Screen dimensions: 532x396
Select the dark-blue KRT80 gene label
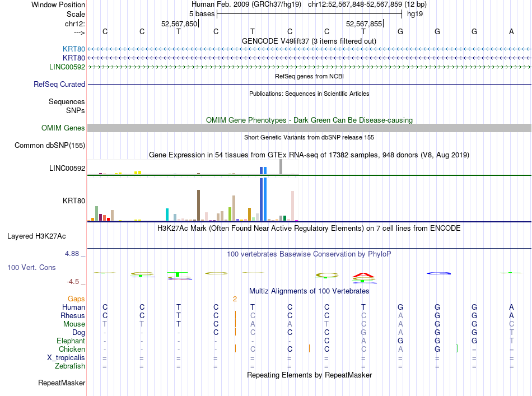74,58
